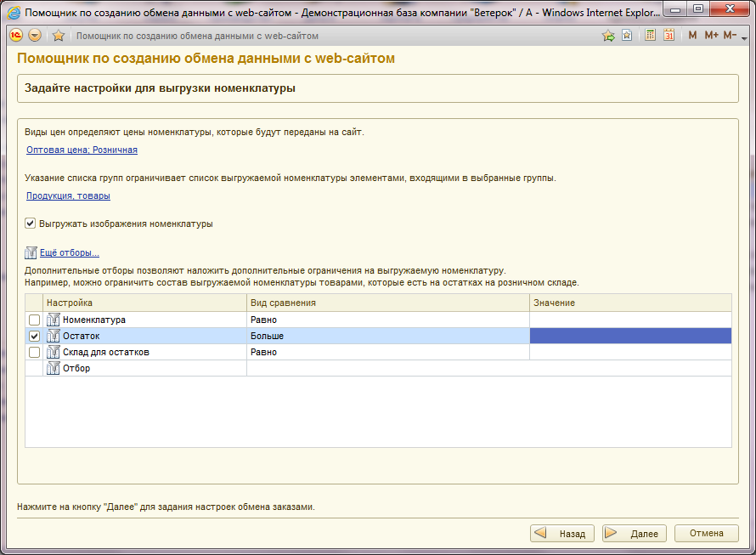The height and width of the screenshot is (555, 756).
Task: Click the Значение cell for Номенклатура
Action: point(630,320)
